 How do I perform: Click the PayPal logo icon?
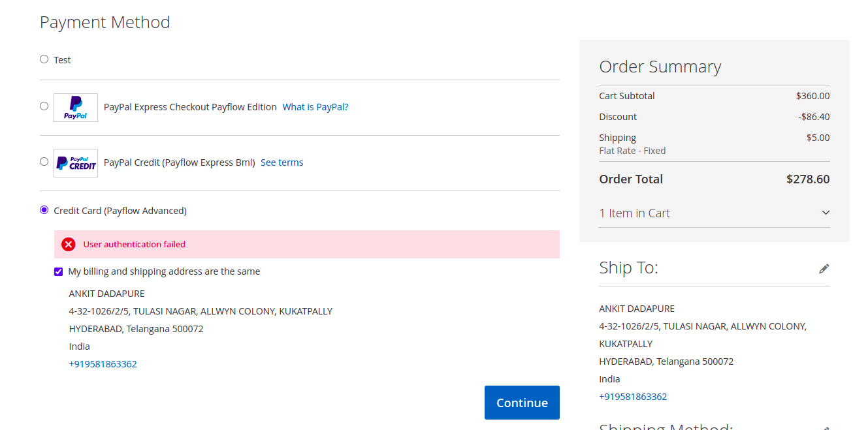75,107
